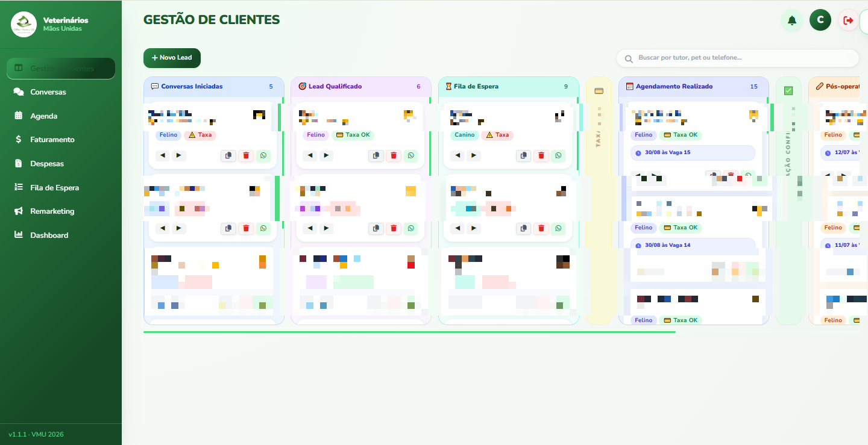Click the Agendamento Realizado column header
Image resolution: width=868 pixels, height=445 pixels.
coord(694,87)
